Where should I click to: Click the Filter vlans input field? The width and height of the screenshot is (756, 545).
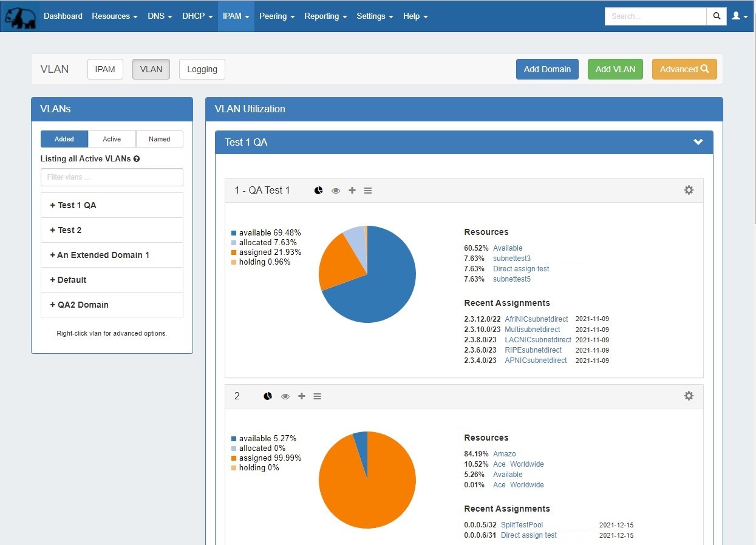pyautogui.click(x=112, y=177)
